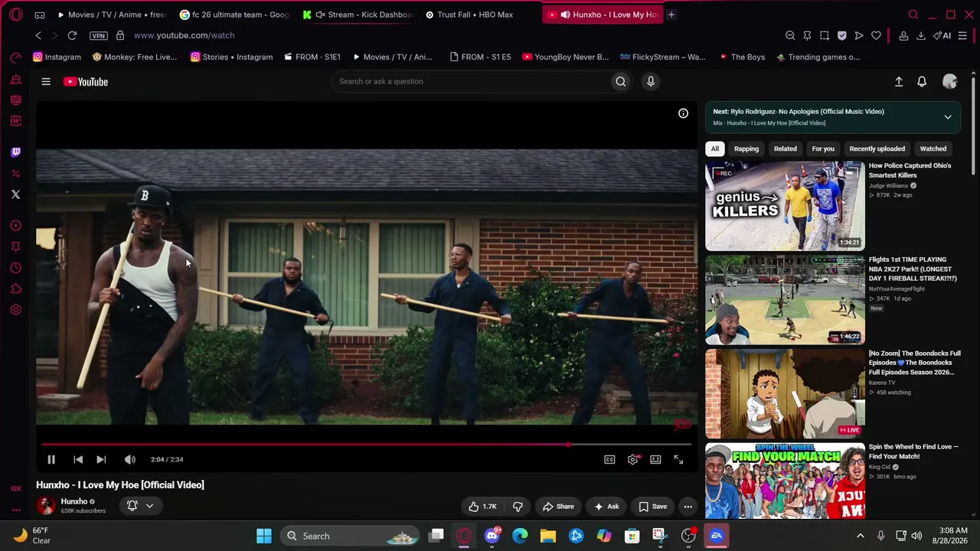980x551 pixels.
Task: Open the genius KILLERS video thumbnail
Action: pyautogui.click(x=785, y=206)
